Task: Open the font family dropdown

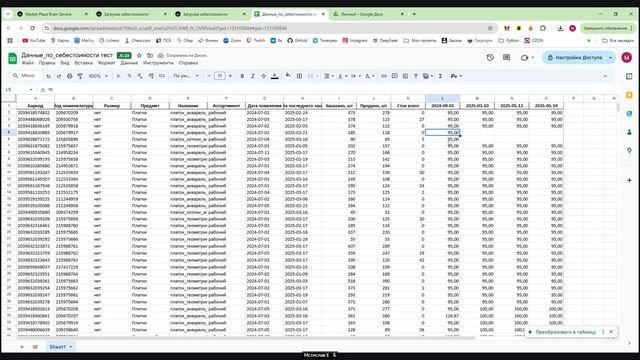Action: coord(186,76)
